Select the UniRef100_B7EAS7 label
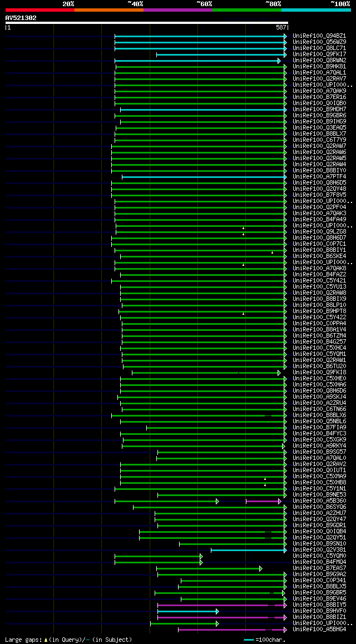 319,568
